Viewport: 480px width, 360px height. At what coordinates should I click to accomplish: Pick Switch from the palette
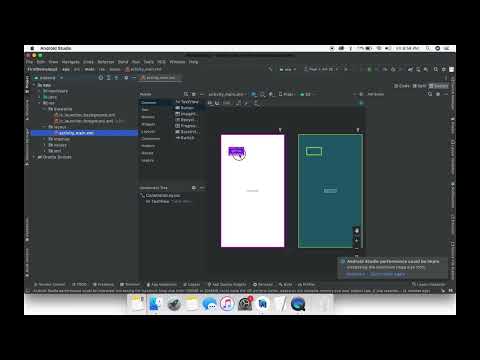(185, 138)
